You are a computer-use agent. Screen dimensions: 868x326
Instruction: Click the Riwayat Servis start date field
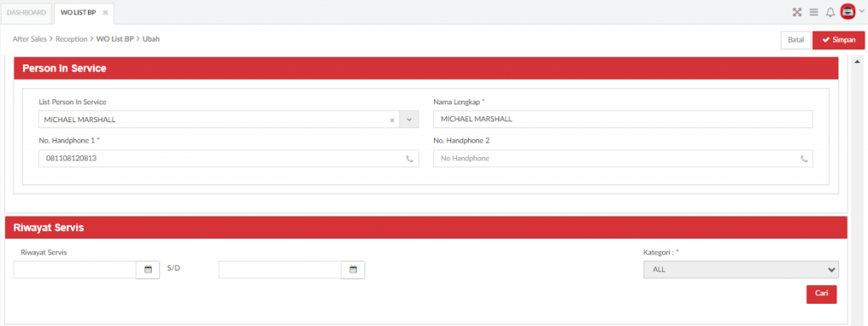[x=75, y=270]
